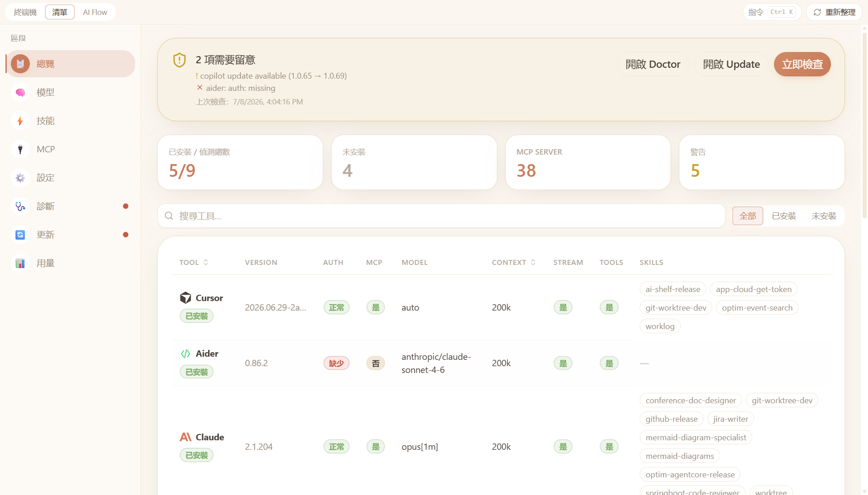
Task: Open the MCP plug icon
Action: click(20, 149)
